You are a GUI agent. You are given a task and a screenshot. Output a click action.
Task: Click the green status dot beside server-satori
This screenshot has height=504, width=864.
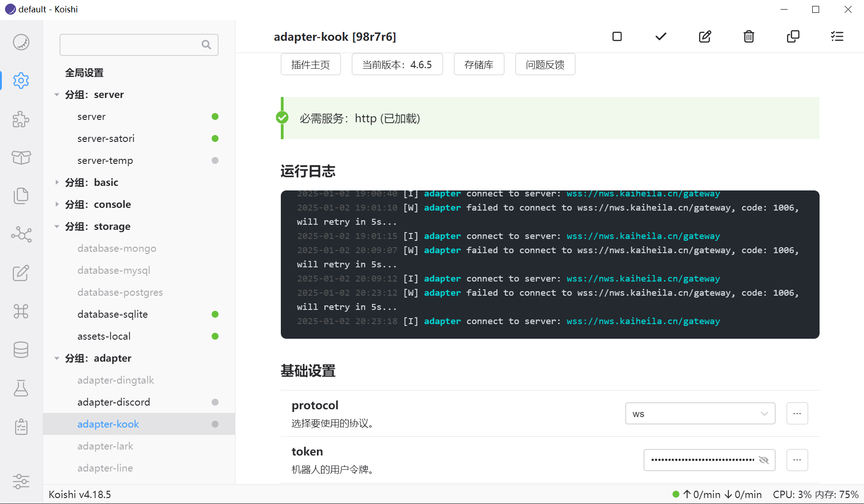pos(215,138)
